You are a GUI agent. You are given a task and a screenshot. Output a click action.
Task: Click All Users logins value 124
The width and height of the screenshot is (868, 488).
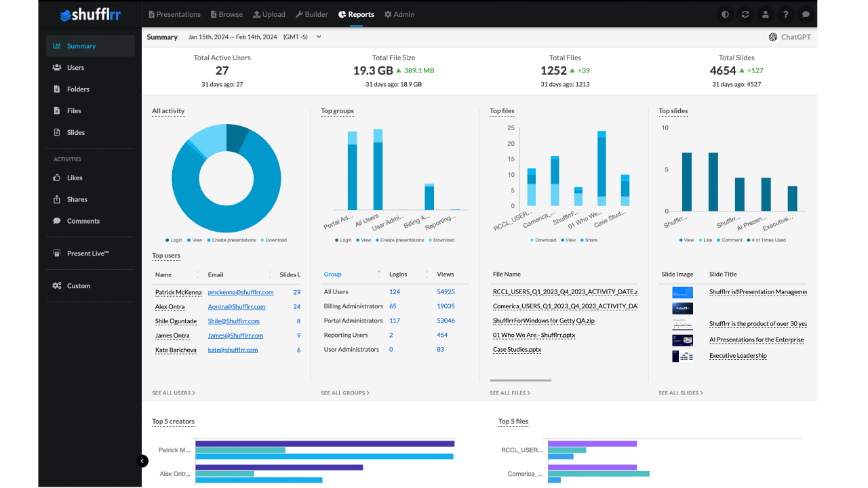point(395,292)
